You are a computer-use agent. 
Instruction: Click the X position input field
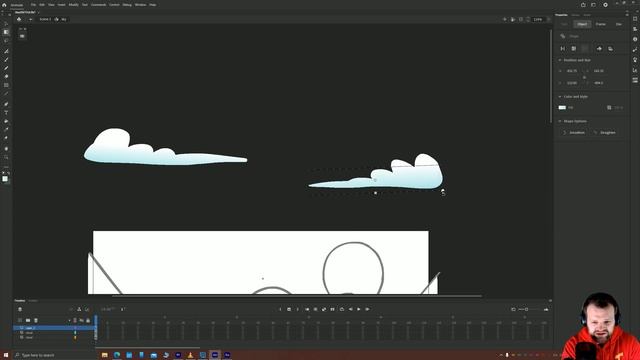point(572,71)
